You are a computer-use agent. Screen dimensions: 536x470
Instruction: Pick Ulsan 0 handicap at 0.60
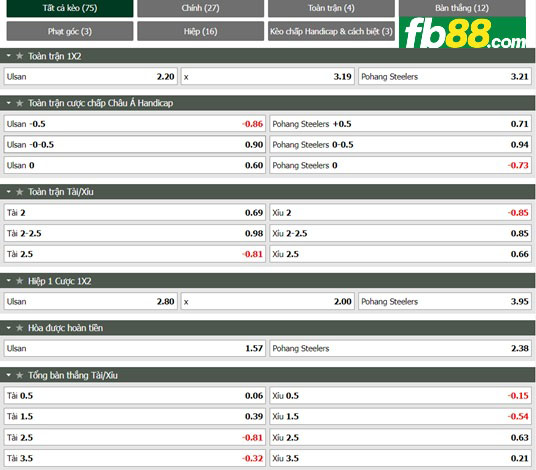(135, 165)
